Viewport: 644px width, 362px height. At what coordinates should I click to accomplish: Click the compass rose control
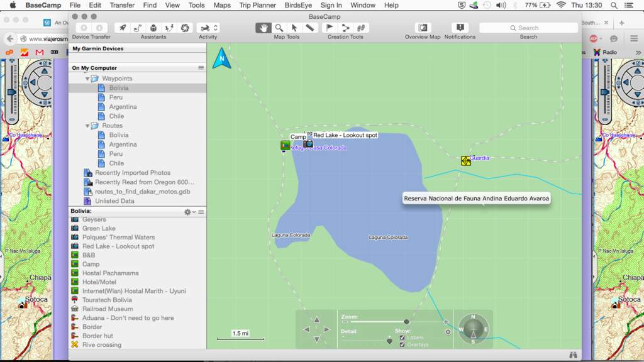[473, 329]
